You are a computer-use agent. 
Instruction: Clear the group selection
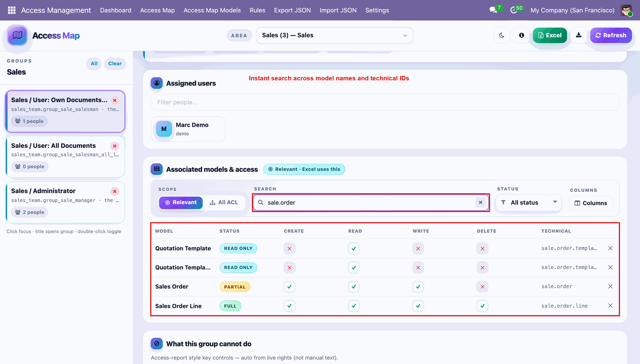pyautogui.click(x=115, y=64)
